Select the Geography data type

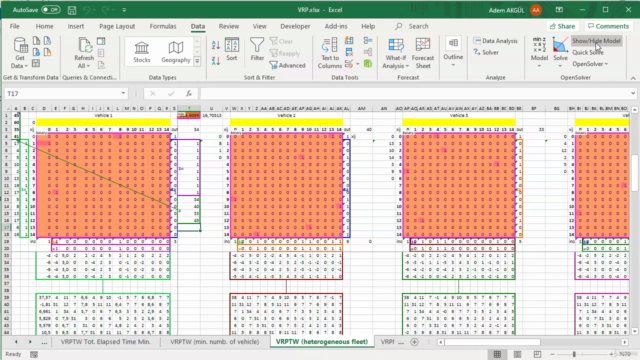click(176, 52)
